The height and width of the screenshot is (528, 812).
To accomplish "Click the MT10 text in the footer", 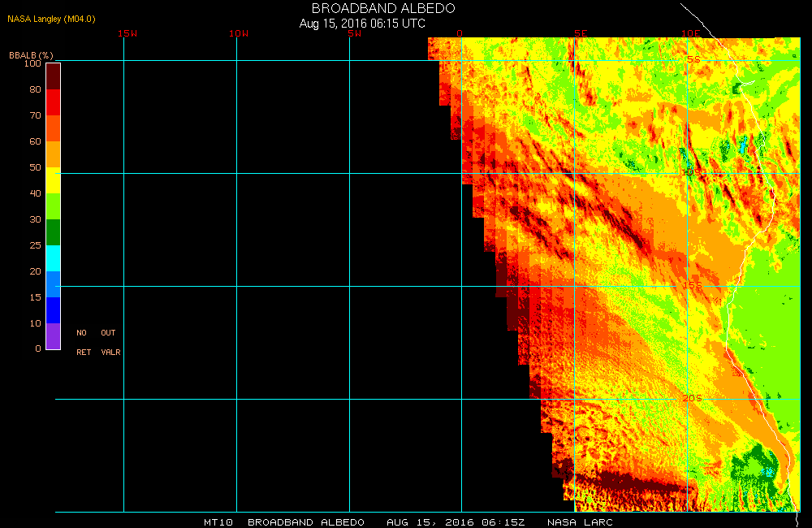I will pyautogui.click(x=218, y=522).
